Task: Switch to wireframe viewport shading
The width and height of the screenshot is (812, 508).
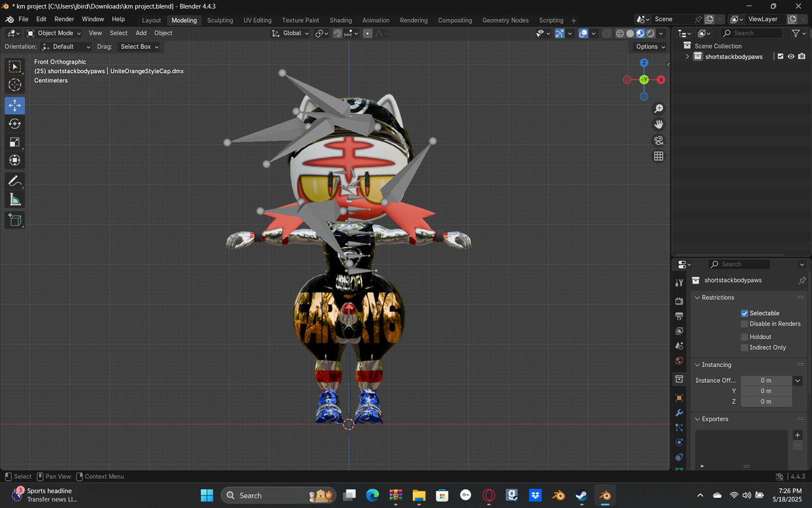Action: click(620, 33)
